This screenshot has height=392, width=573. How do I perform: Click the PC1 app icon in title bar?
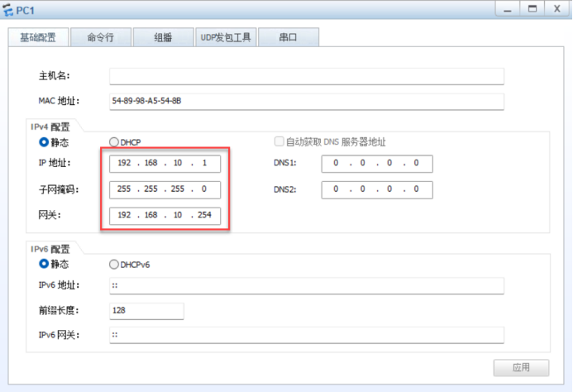pos(9,8)
